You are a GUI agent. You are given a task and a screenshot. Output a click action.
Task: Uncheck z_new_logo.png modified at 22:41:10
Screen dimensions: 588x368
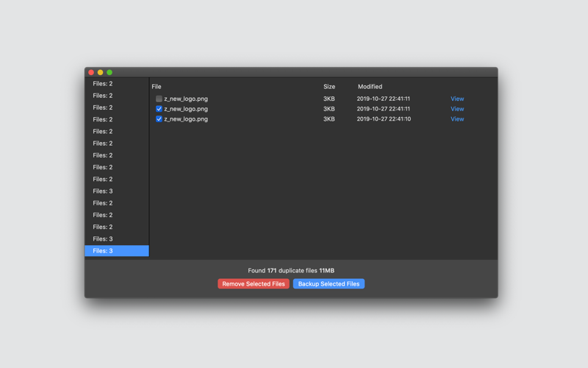coord(159,119)
